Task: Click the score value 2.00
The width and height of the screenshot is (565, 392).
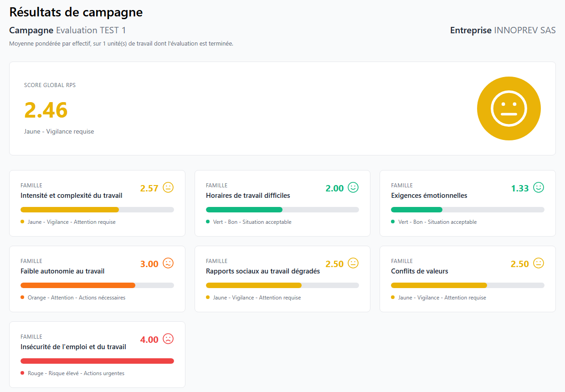Action: 334,188
